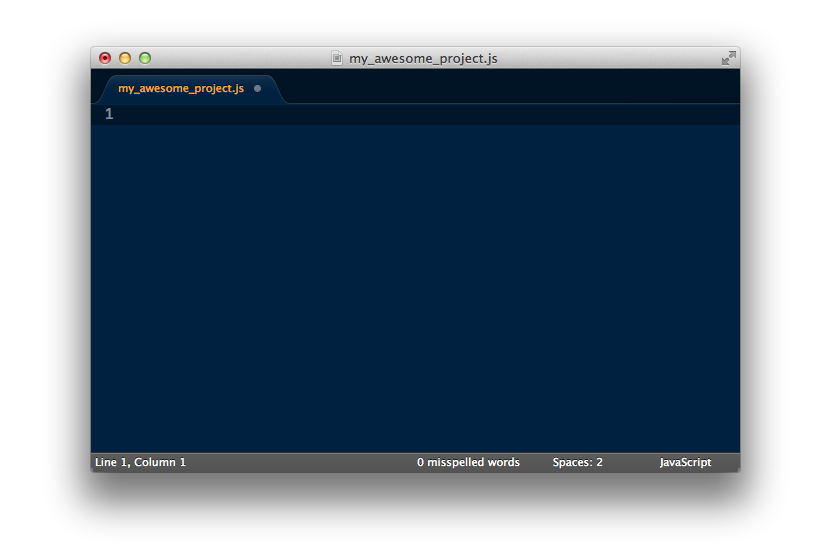
Task: Click the yellow minimize window button
Action: (125, 58)
